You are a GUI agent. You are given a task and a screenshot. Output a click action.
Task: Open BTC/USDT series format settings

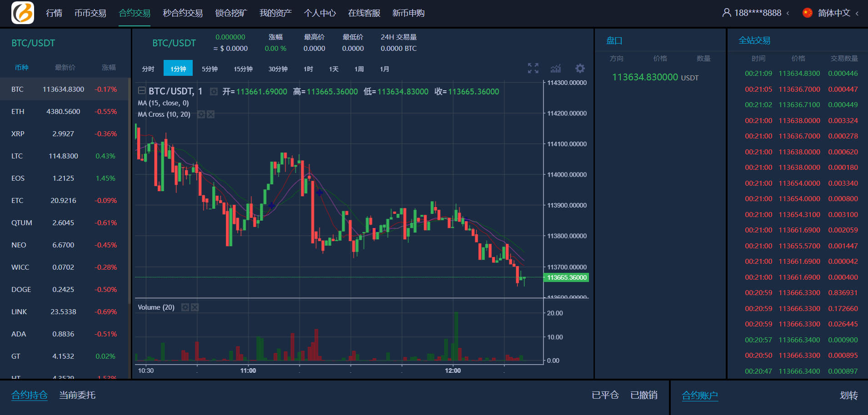(214, 92)
